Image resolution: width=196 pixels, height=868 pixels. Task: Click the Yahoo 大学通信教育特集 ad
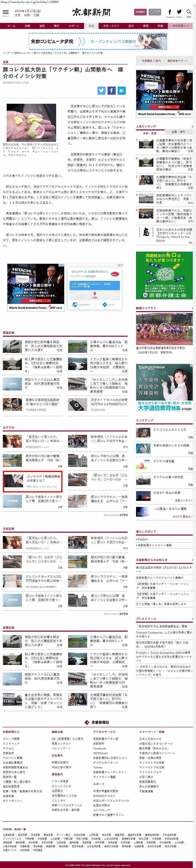pyautogui.click(x=164, y=388)
